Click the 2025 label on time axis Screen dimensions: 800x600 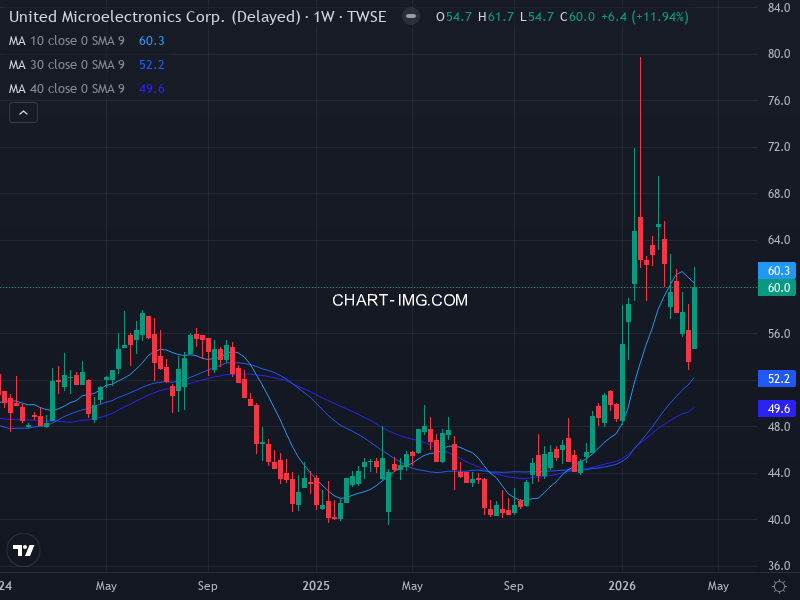pos(316,586)
